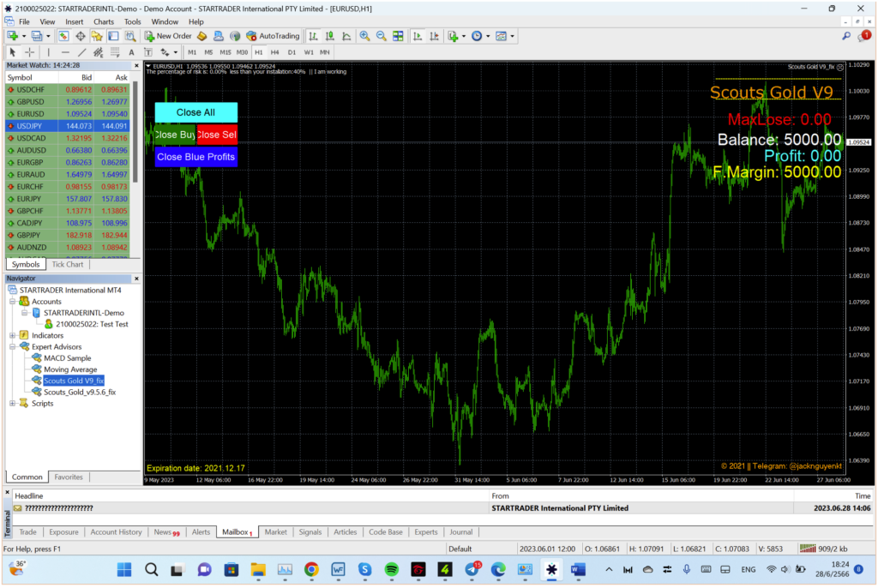
Task: Tile windows with the grid icon
Action: (x=398, y=36)
